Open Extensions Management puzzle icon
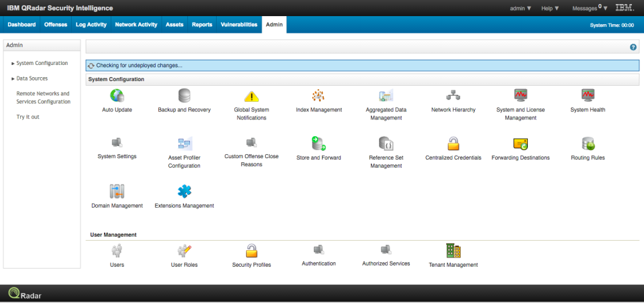This screenshot has height=303, width=644. [x=184, y=191]
